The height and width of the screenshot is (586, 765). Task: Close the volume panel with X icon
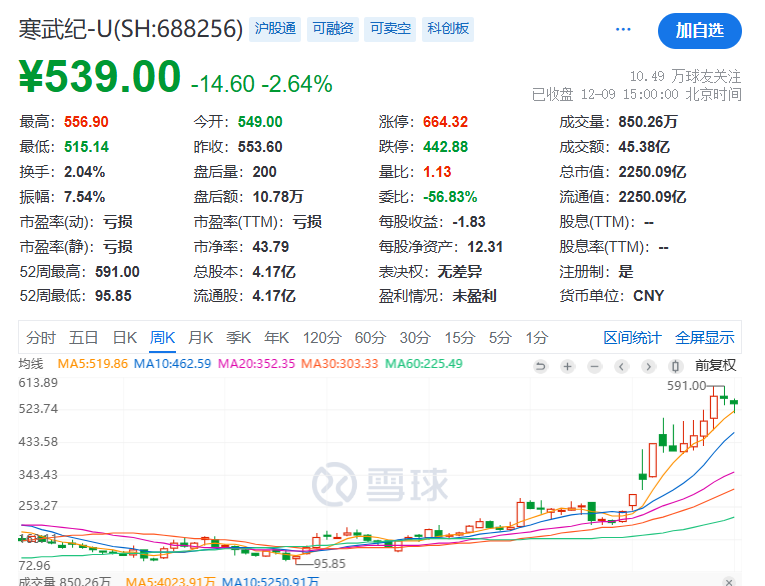point(728,582)
